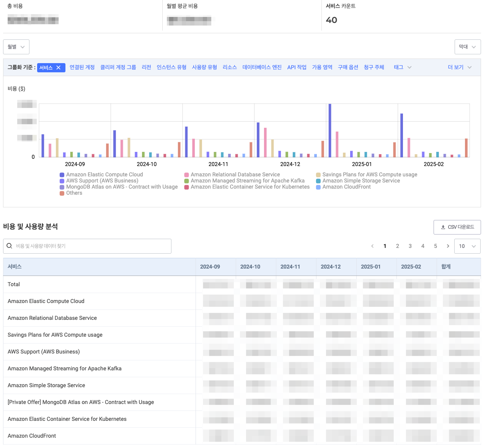
Task: Go to page 2
Action: pos(398,246)
